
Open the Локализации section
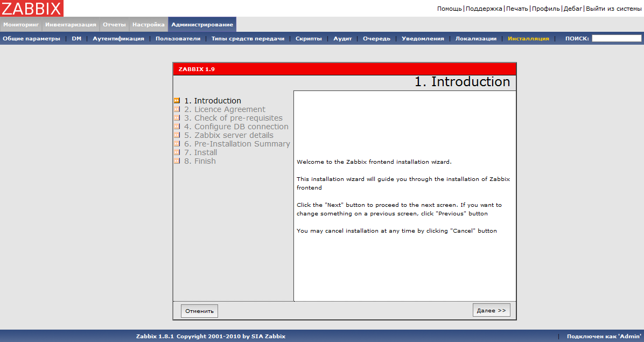[476, 39]
